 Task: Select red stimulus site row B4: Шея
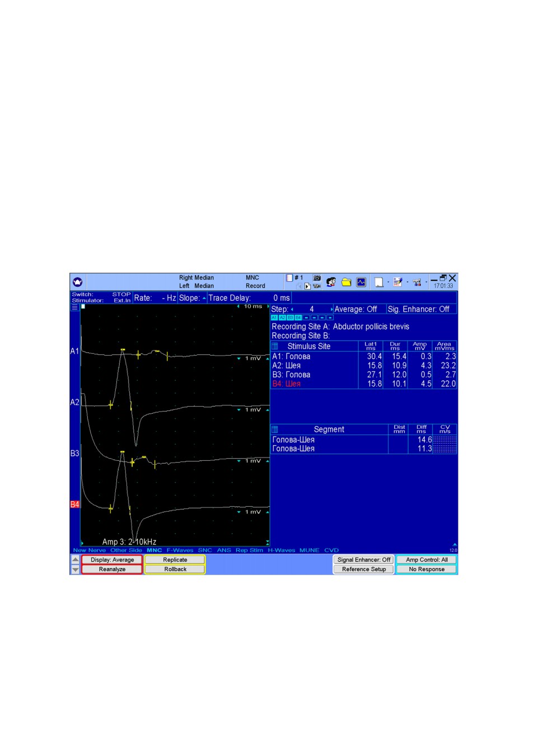(x=364, y=384)
